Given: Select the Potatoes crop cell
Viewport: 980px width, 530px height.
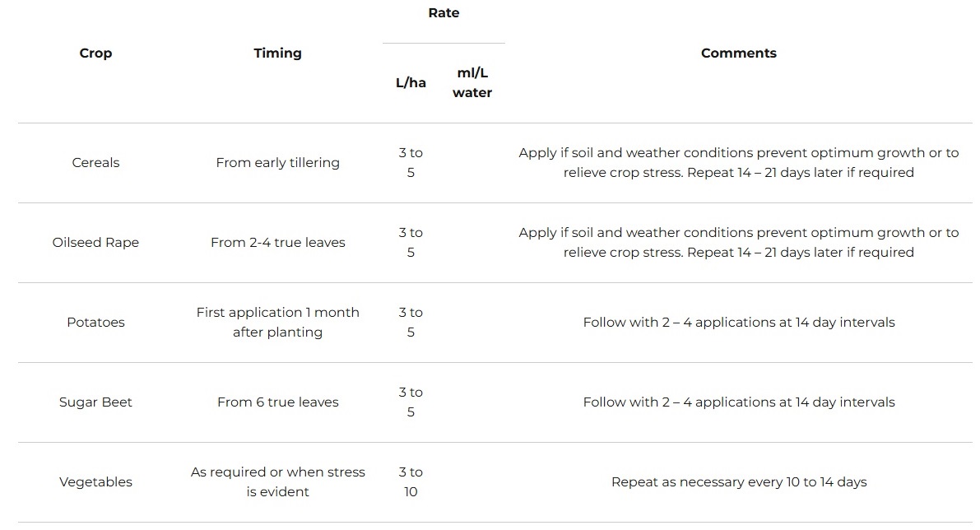Looking at the screenshot, I should click(95, 323).
